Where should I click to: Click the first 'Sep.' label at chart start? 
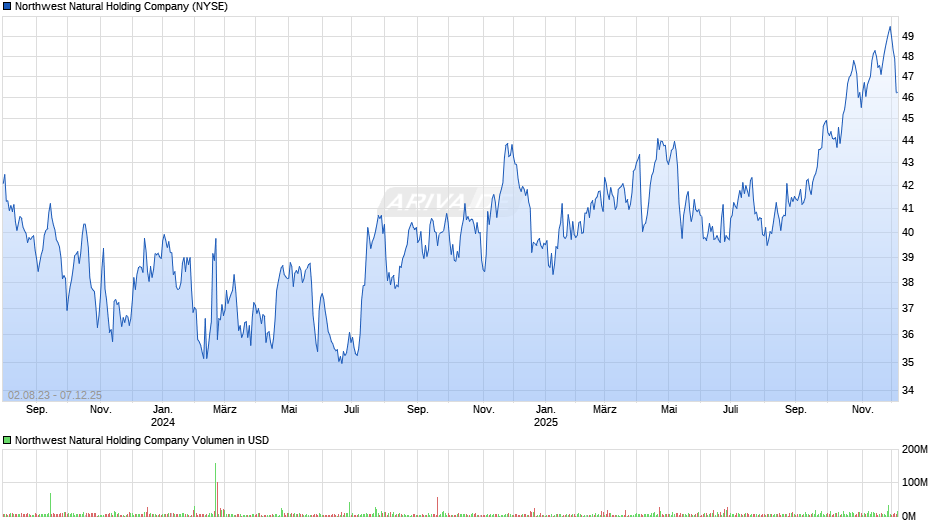(x=37, y=410)
